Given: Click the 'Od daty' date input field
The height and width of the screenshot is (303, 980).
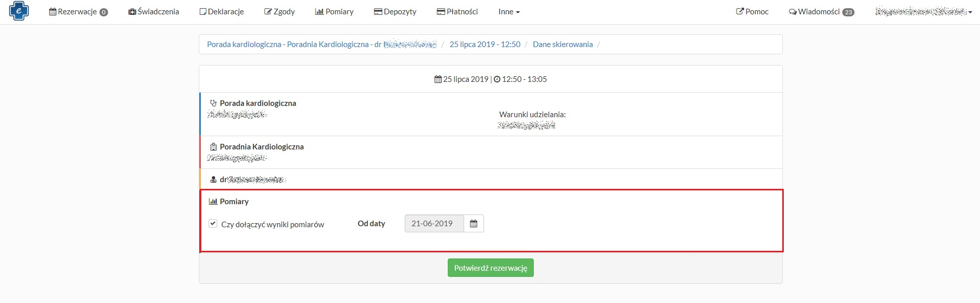Looking at the screenshot, I should (x=434, y=224).
